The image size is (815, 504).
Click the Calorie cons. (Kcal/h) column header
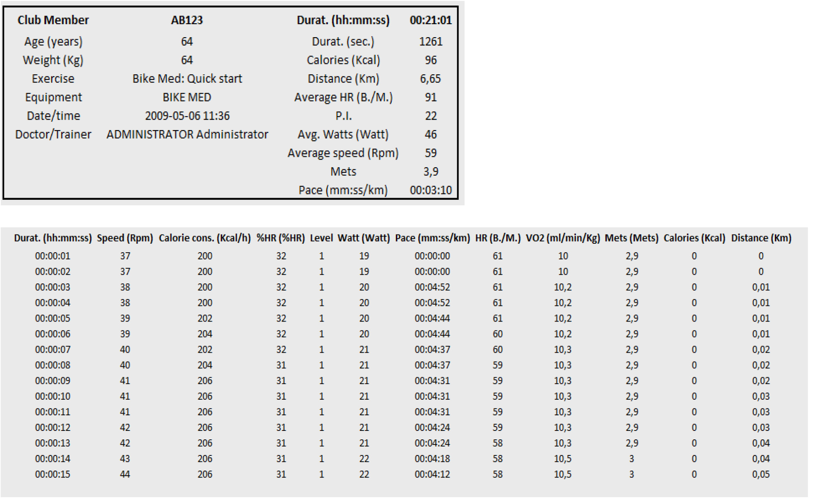(205, 238)
